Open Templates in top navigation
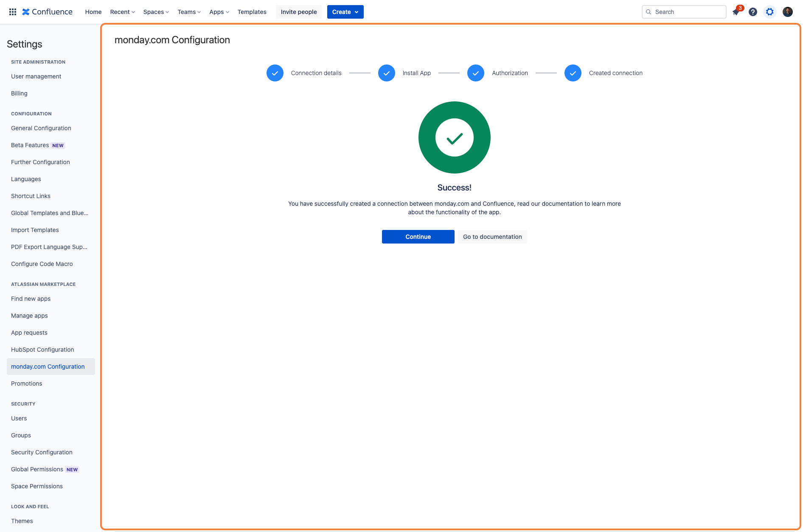The width and height of the screenshot is (803, 532). pos(252,12)
